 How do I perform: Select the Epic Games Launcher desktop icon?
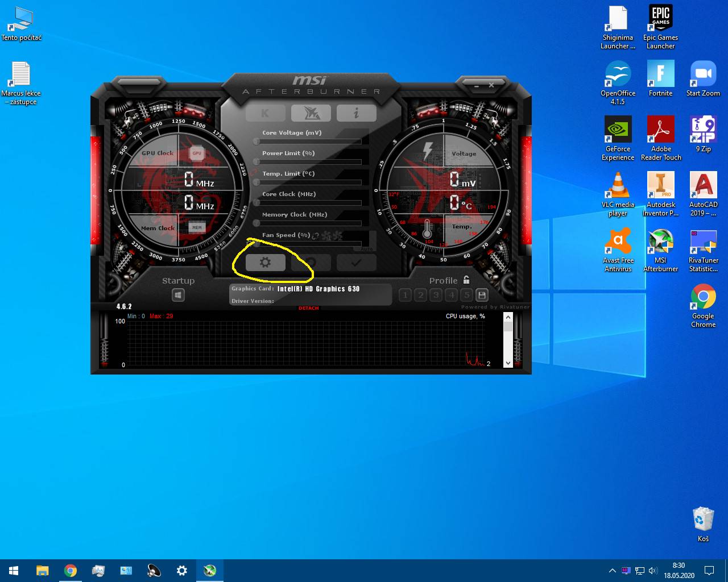(x=660, y=27)
